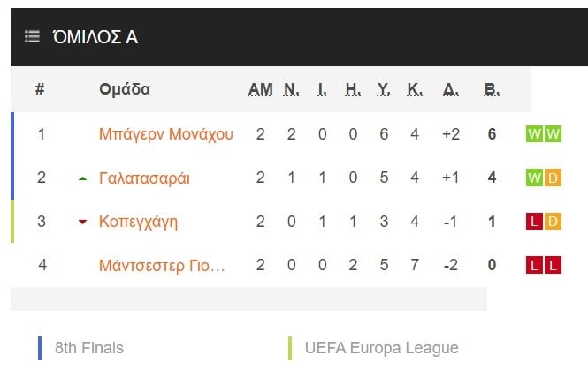Click the ΑΜ column header
588x378 pixels.
point(260,89)
